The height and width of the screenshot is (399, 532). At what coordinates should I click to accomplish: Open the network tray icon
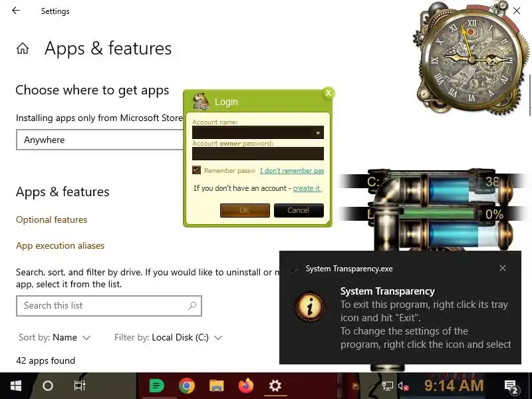tap(388, 386)
